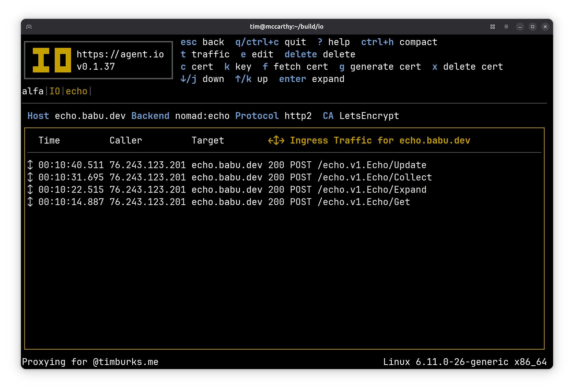
Task: Click the 'fetch cert' shortcut label
Action: coord(300,67)
